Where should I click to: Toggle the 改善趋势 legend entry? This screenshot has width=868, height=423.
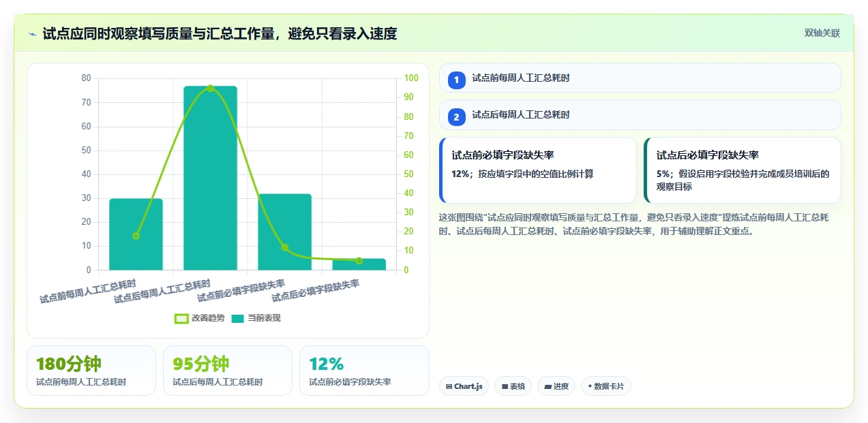199,318
